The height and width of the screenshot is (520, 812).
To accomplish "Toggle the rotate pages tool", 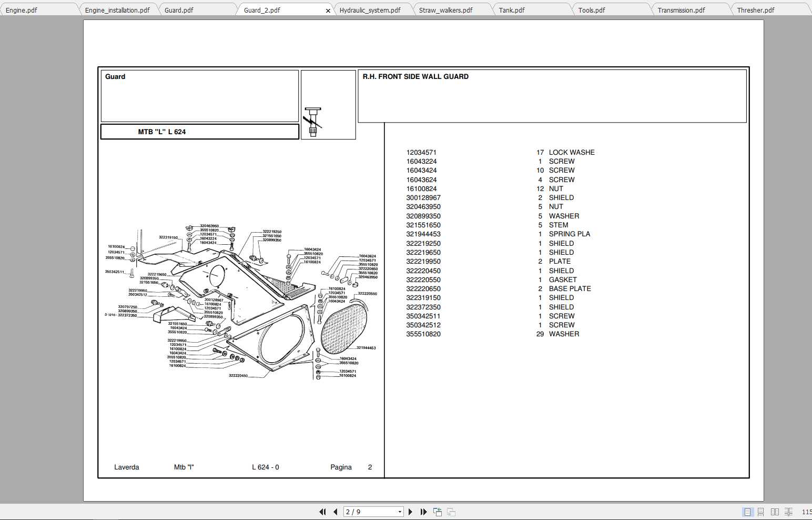I will coord(451,512).
